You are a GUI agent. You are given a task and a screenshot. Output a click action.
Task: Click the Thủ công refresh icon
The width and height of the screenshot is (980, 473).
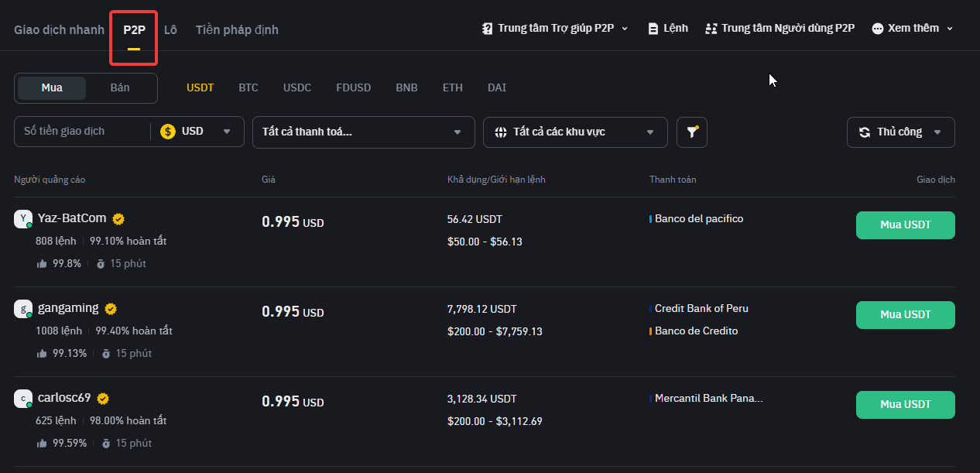pos(865,132)
